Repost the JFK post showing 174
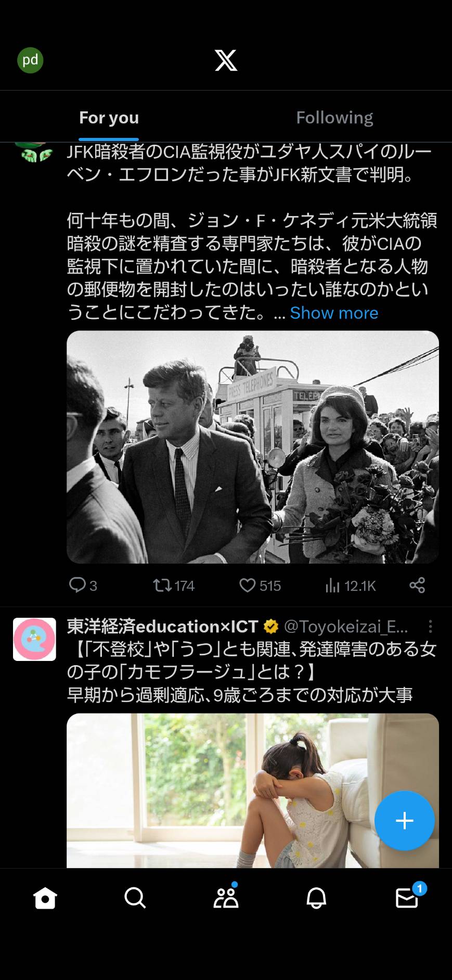Viewport: 452px width, 980px height. [x=174, y=586]
